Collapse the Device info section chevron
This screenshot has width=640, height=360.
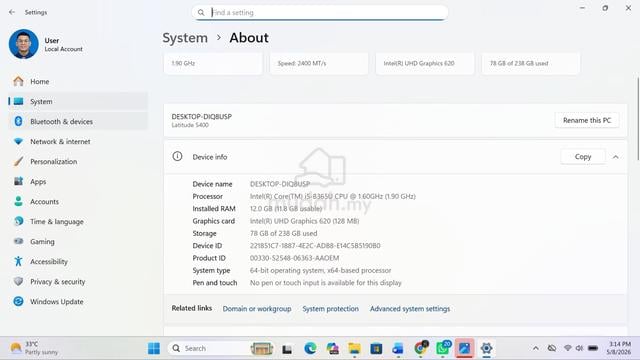(x=616, y=157)
